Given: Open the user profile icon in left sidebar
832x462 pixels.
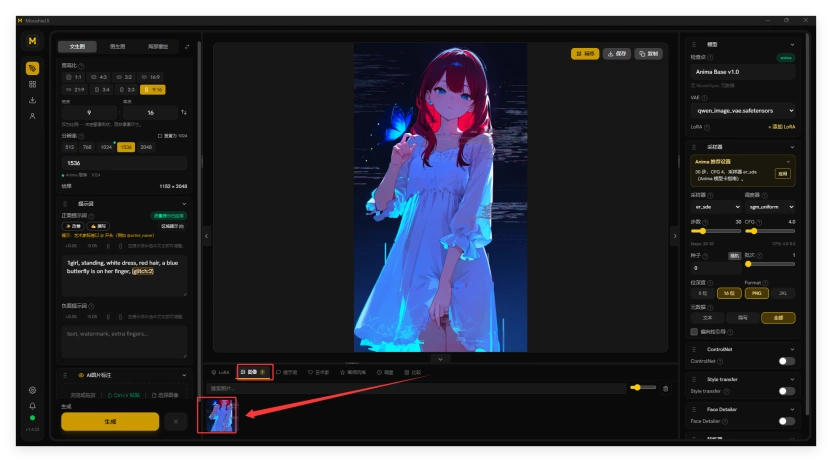Looking at the screenshot, I should (32, 116).
